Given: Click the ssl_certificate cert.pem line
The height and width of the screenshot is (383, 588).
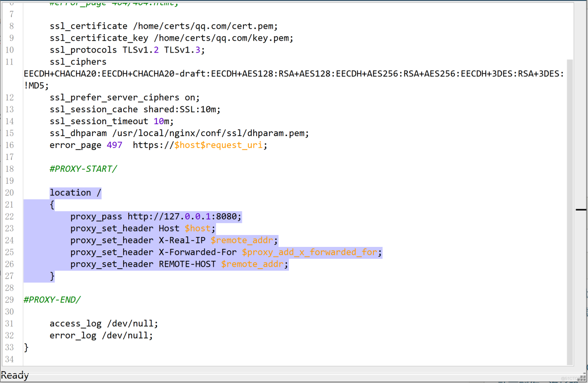Looking at the screenshot, I should 163,26.
